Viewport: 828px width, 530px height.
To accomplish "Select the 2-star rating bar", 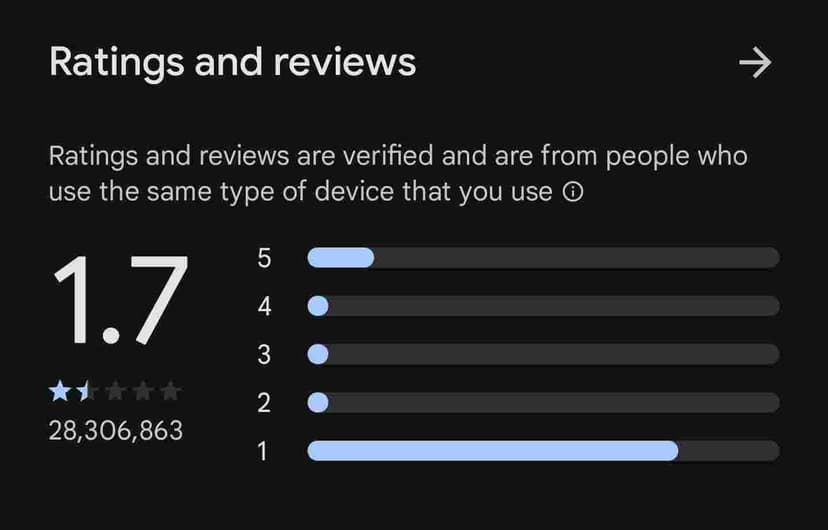I will [543, 402].
